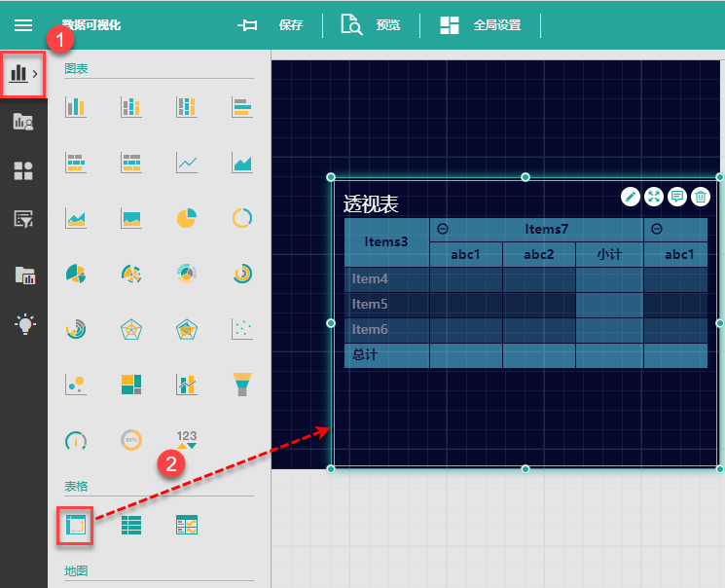Viewport: 725px width, 588px height.
Task: Collapse the second column group beside Items7
Action: coord(656,229)
